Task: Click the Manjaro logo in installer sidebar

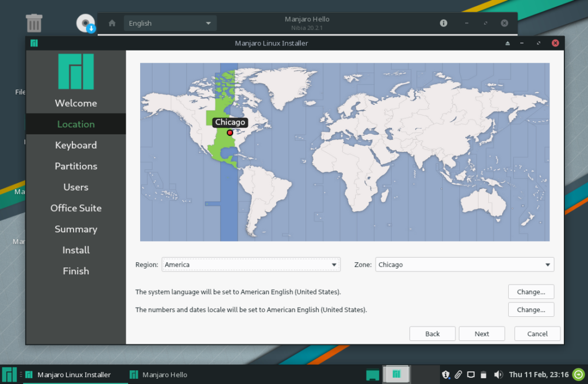Action: 76,71
